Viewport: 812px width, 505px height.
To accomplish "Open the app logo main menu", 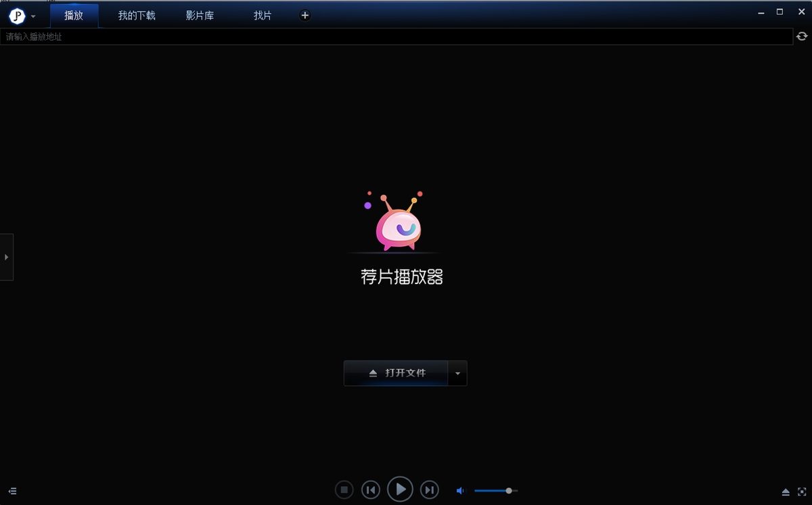I will (16, 16).
